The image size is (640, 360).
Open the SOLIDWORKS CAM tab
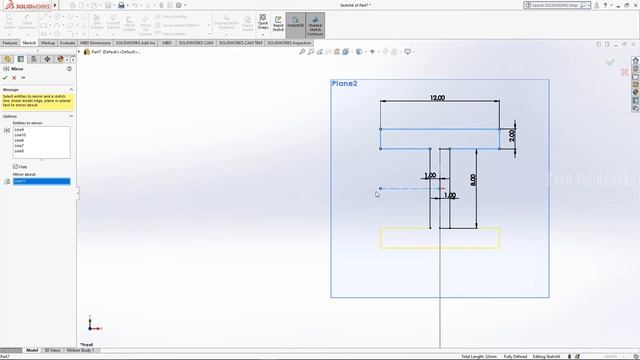click(196, 43)
